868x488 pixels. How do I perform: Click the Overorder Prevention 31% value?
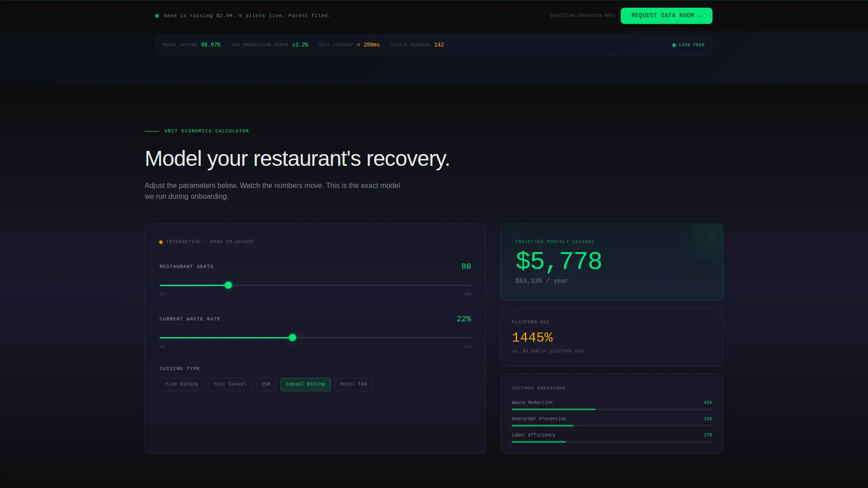pos(708,419)
